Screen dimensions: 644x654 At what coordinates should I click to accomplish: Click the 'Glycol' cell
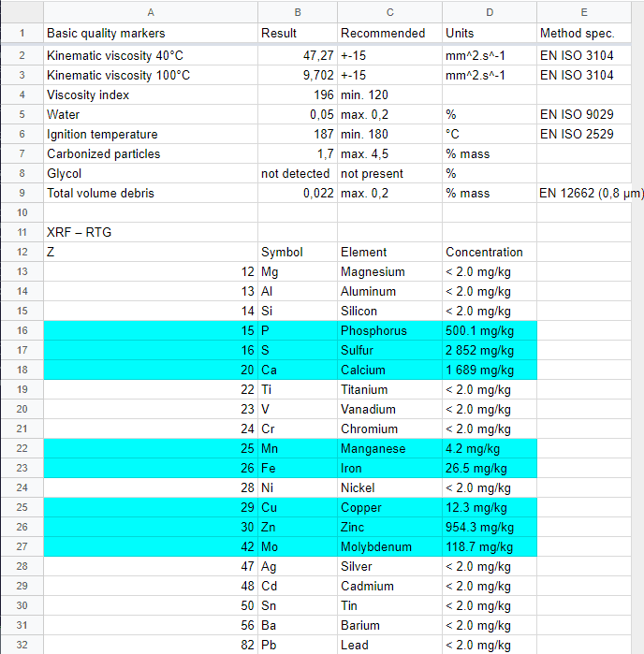[151, 173]
